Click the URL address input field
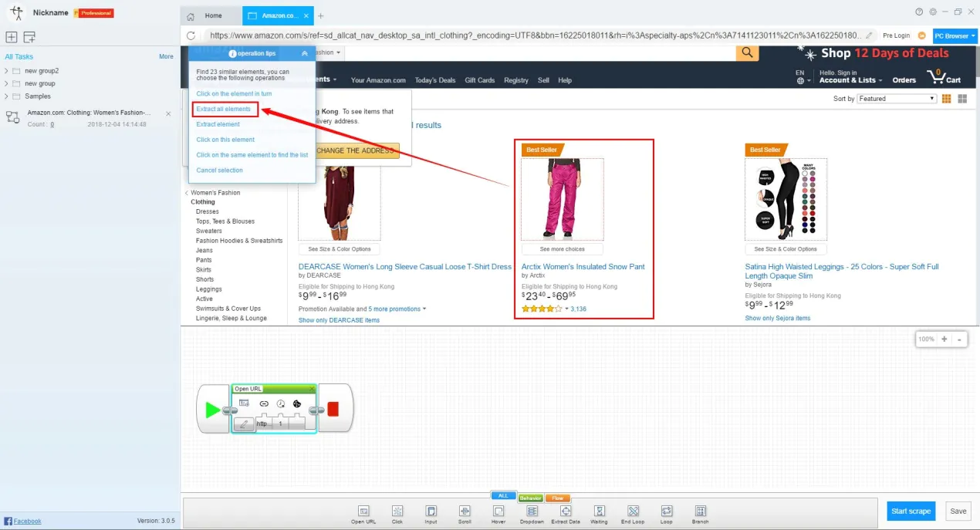 point(535,35)
